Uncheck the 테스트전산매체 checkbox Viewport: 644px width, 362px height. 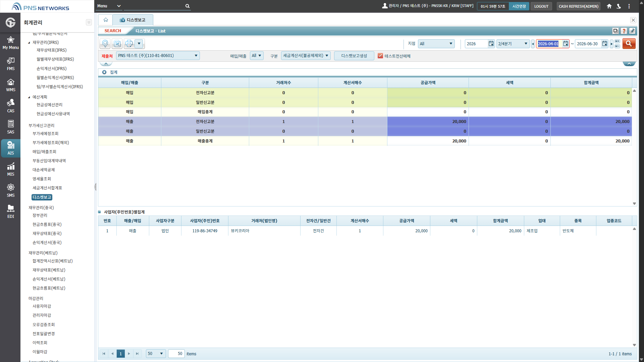tap(380, 56)
